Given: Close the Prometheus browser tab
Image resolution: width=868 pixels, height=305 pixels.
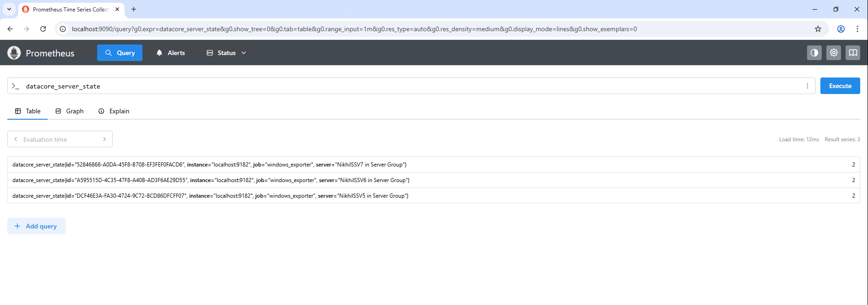Looking at the screenshot, I should click(x=117, y=9).
